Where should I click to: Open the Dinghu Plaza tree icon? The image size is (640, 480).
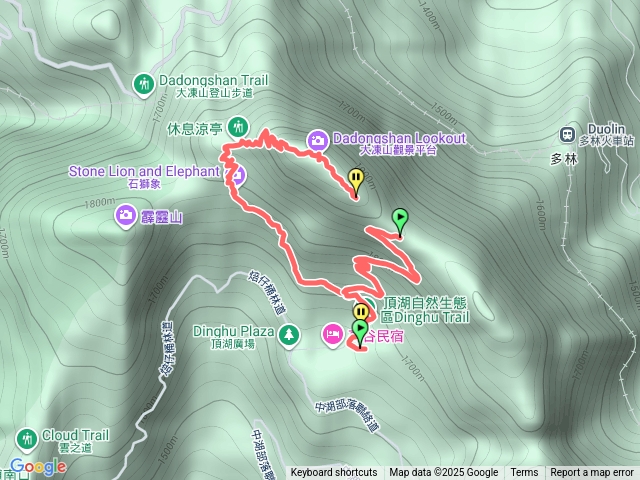(289, 336)
